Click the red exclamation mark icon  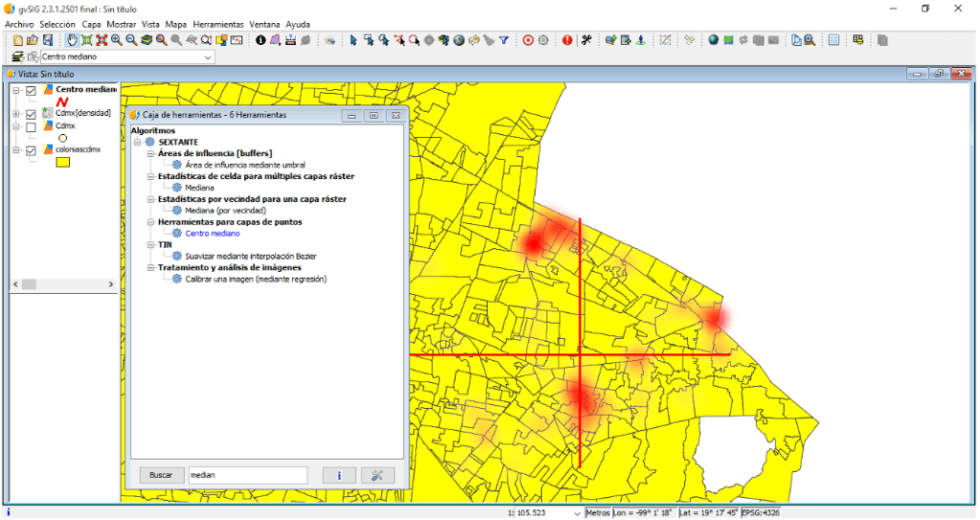[x=568, y=40]
